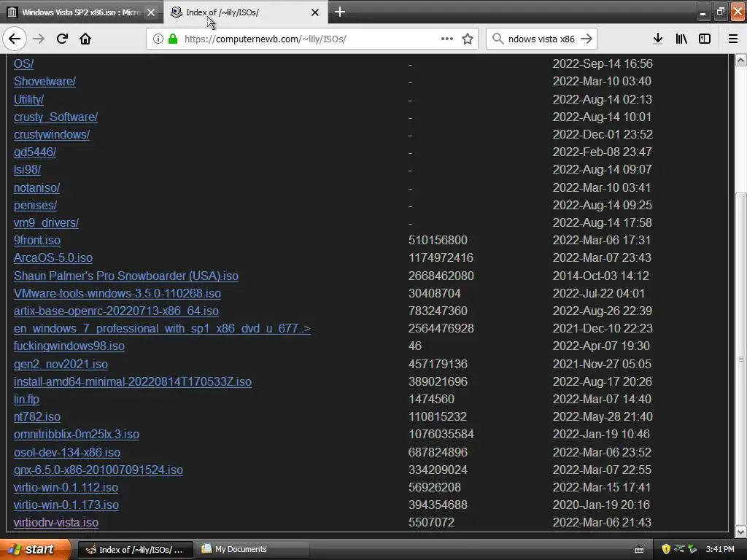Switch to Windows Vista SP2 x86.iso tab

click(x=81, y=12)
